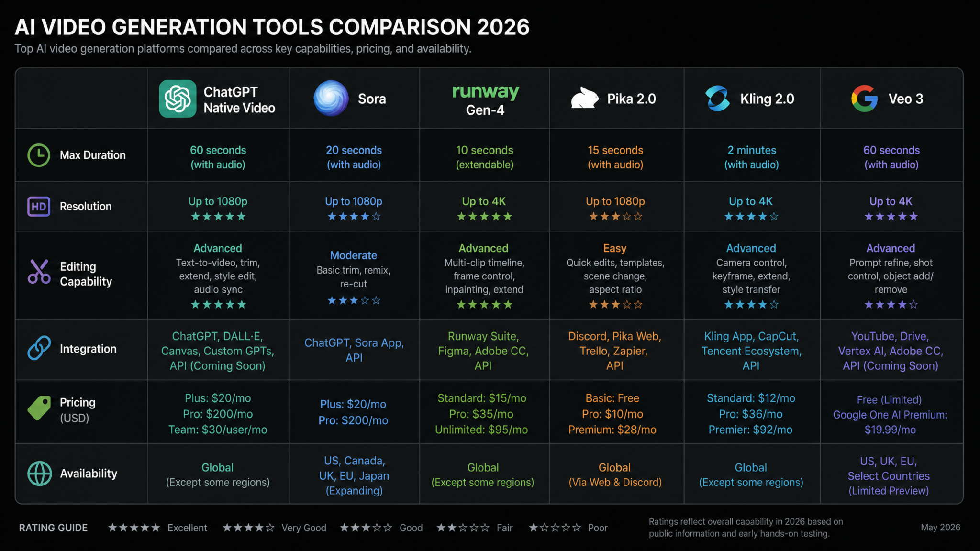Click the RATING GUIDE label
The image size is (980, 551).
pyautogui.click(x=53, y=528)
